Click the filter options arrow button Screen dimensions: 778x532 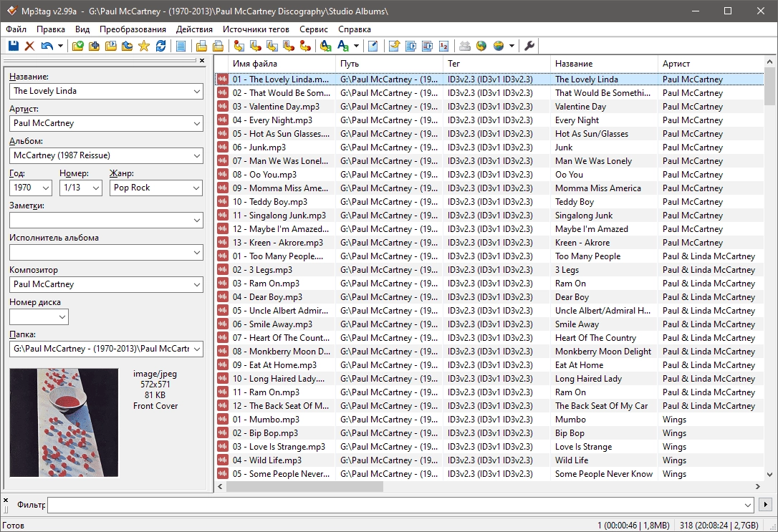765,505
